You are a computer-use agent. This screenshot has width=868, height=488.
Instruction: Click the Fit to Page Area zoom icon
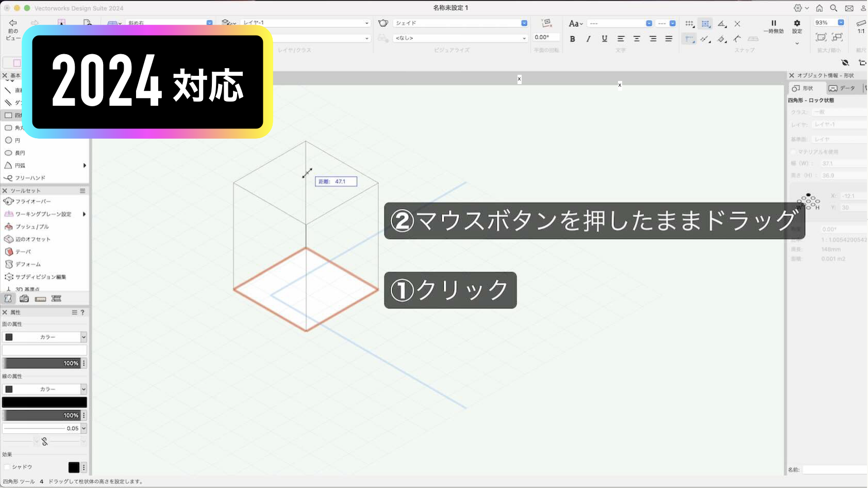click(x=821, y=37)
